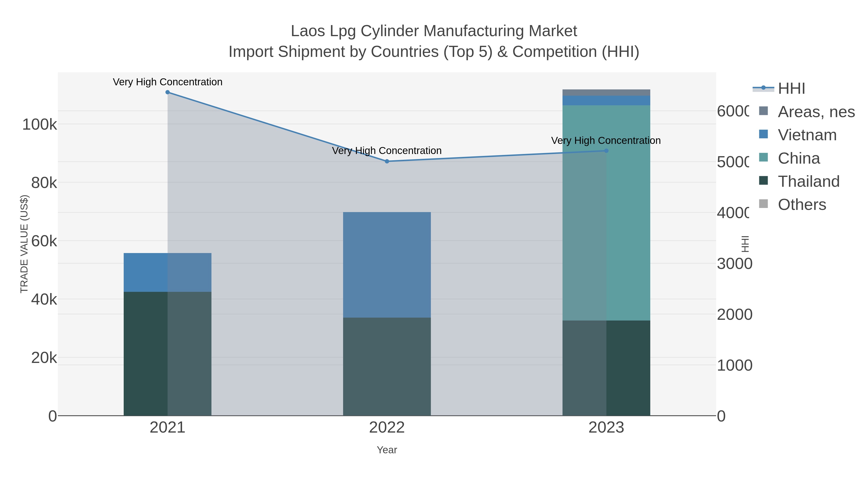Viewport: 868px width, 488px height.
Task: Click the 2021 x-axis label
Action: click(168, 428)
